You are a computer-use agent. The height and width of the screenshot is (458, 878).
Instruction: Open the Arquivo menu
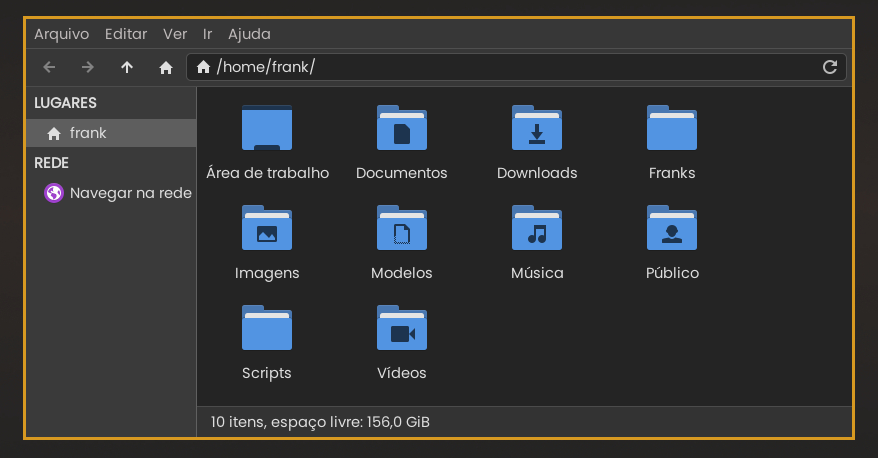click(x=61, y=34)
